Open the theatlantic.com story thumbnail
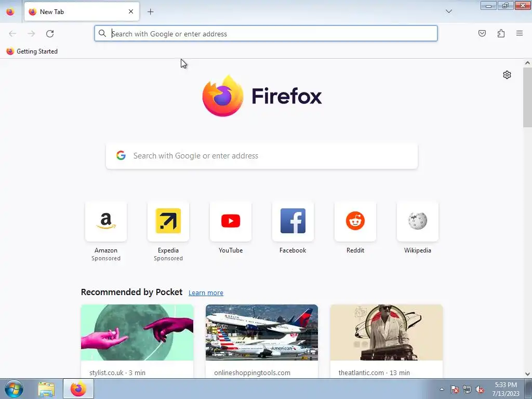532x399 pixels. (x=387, y=332)
